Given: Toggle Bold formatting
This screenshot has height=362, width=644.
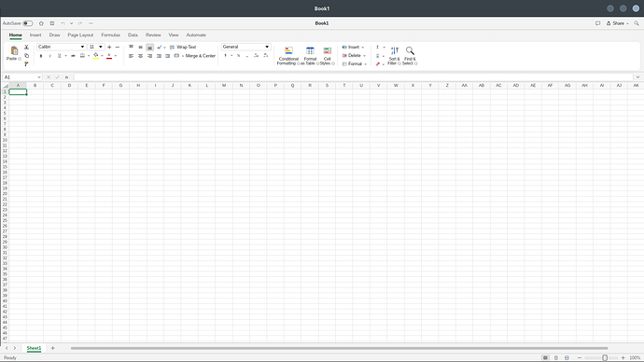Looking at the screenshot, I should click(x=41, y=56).
